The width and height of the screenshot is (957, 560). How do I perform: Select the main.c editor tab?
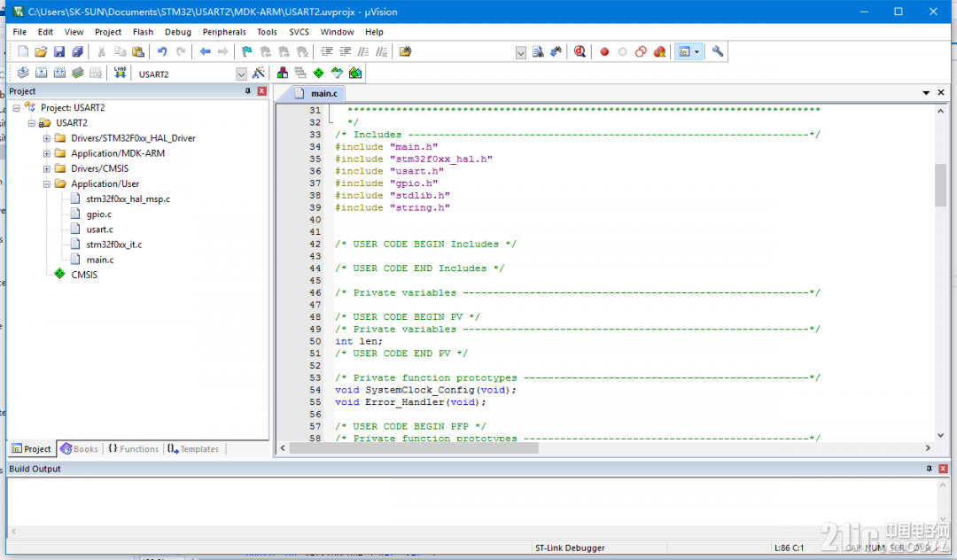pyautogui.click(x=316, y=93)
